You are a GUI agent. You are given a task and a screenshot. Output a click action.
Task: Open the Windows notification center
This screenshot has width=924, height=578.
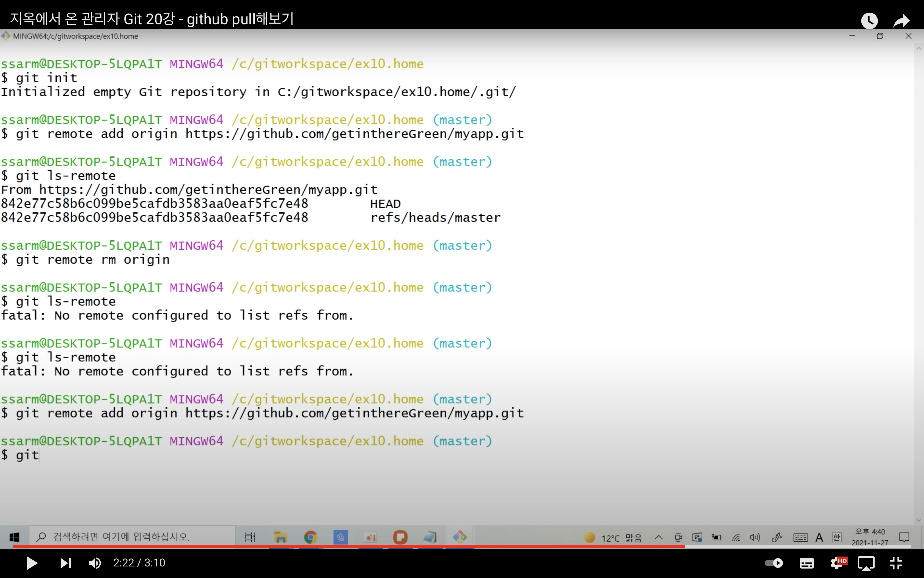pyautogui.click(x=904, y=538)
